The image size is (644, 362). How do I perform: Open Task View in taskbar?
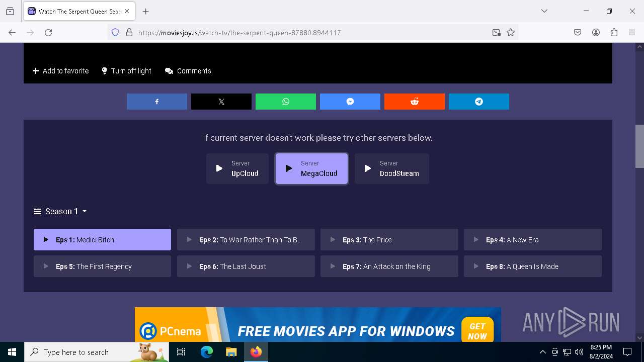pos(181,352)
